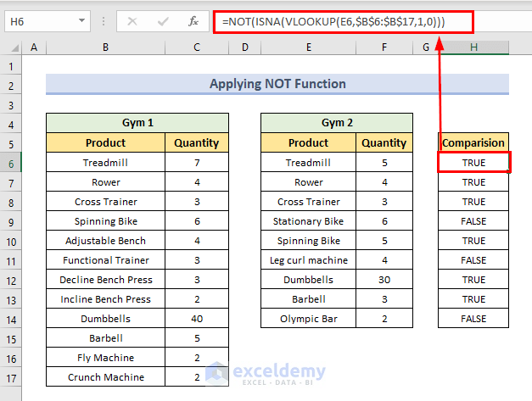Select TRUE result for Barbell row
The height and width of the screenshot is (401, 532).
pyautogui.click(x=473, y=299)
